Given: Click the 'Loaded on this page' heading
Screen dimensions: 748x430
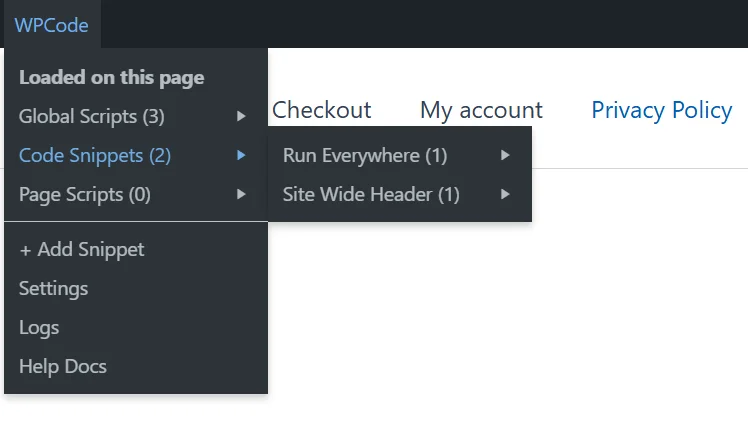Looking at the screenshot, I should (112, 77).
